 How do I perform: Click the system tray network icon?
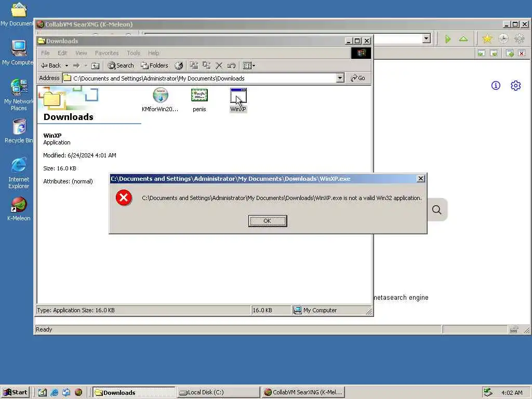(x=488, y=392)
